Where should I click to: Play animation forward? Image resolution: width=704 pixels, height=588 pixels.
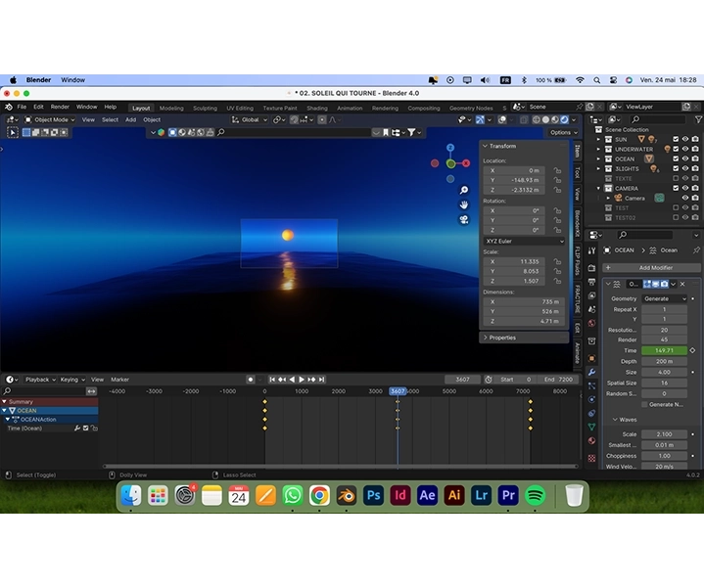(302, 380)
